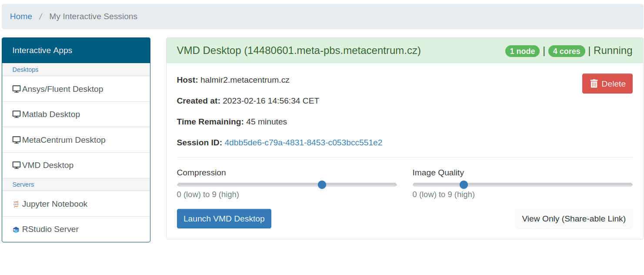Click the MetaCentrum Desktop monitor icon
Image resolution: width=644 pixels, height=275 pixels.
coord(17,140)
